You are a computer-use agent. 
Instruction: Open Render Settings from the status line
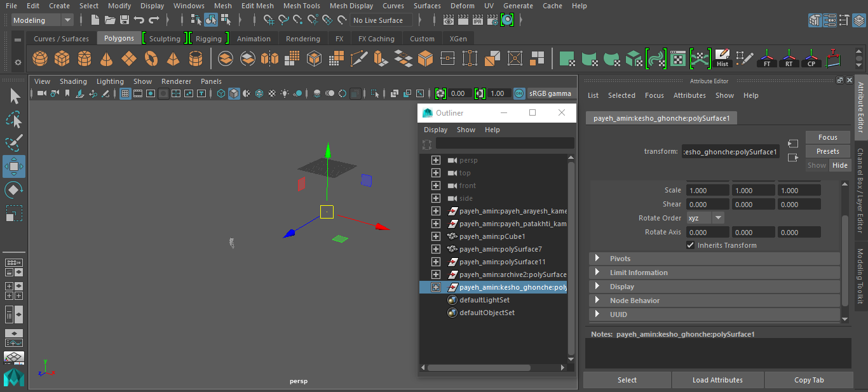(x=492, y=20)
